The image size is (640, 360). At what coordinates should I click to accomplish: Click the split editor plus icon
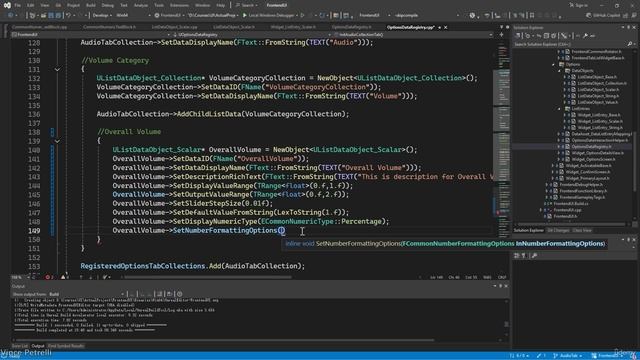(502, 35)
